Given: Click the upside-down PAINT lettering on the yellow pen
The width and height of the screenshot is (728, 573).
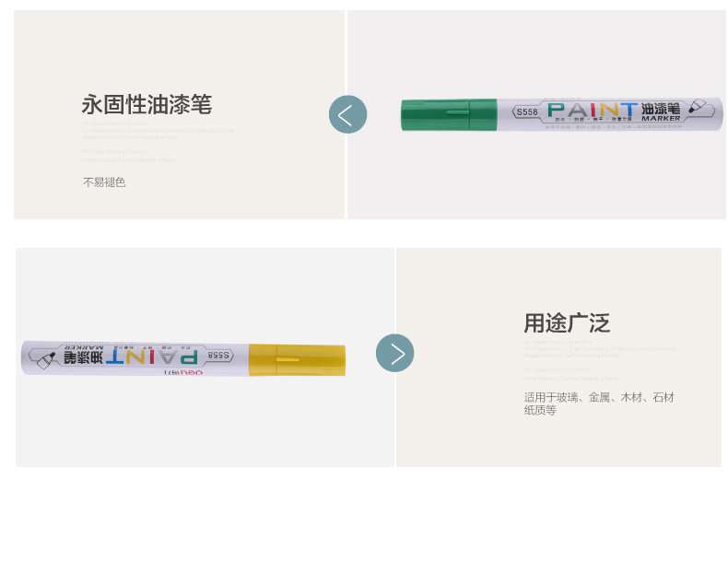Looking at the screenshot, I should click(152, 357).
